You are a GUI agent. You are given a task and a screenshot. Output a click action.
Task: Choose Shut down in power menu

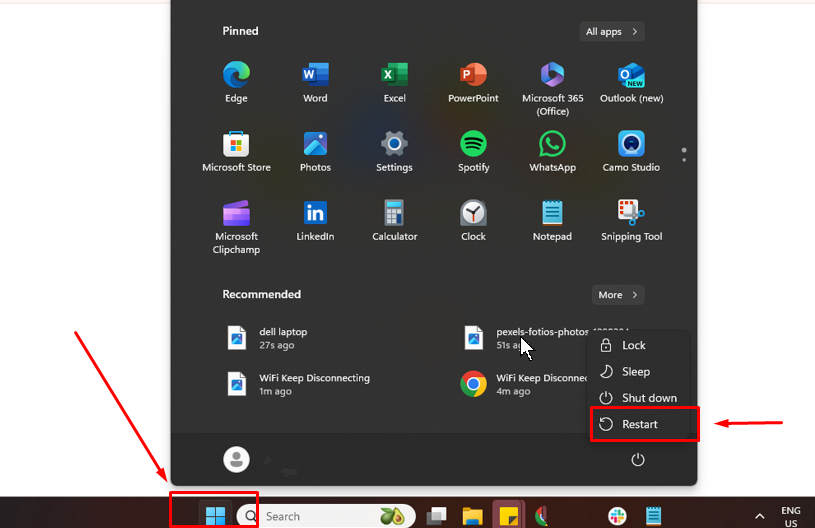(648, 398)
